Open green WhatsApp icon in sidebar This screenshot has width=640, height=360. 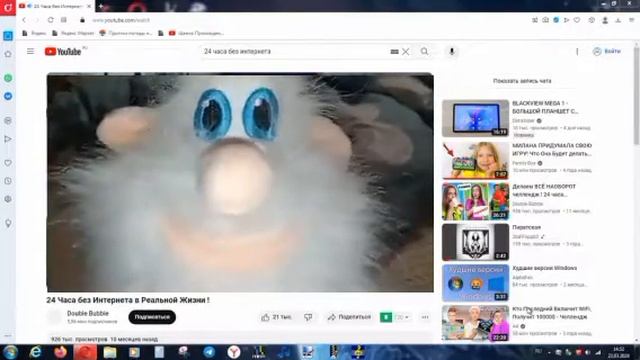(8, 78)
